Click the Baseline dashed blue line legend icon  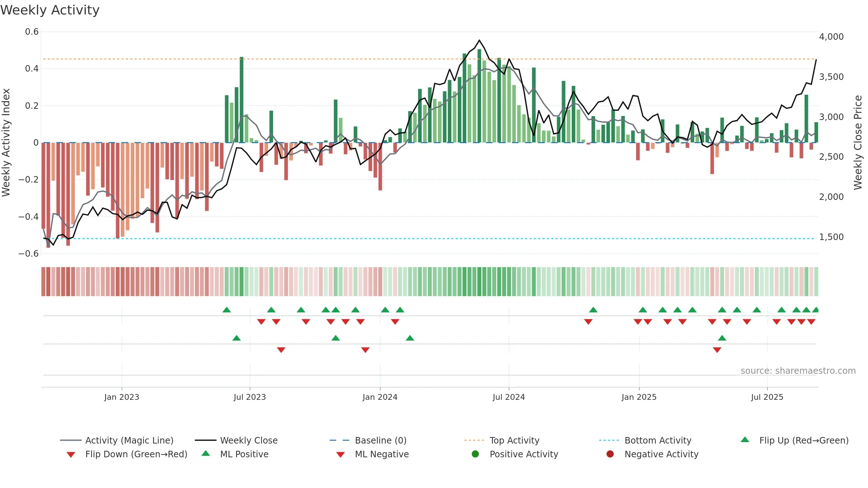pyautogui.click(x=340, y=440)
